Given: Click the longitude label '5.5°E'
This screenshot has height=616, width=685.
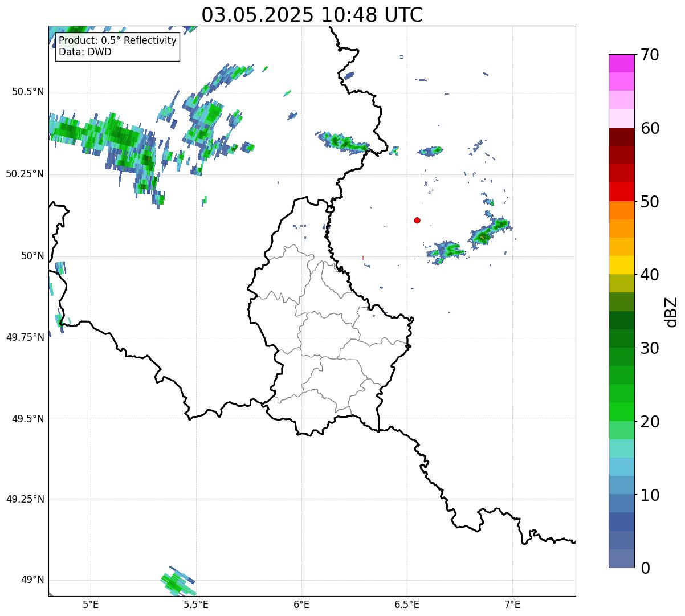Looking at the screenshot, I should [x=196, y=604].
